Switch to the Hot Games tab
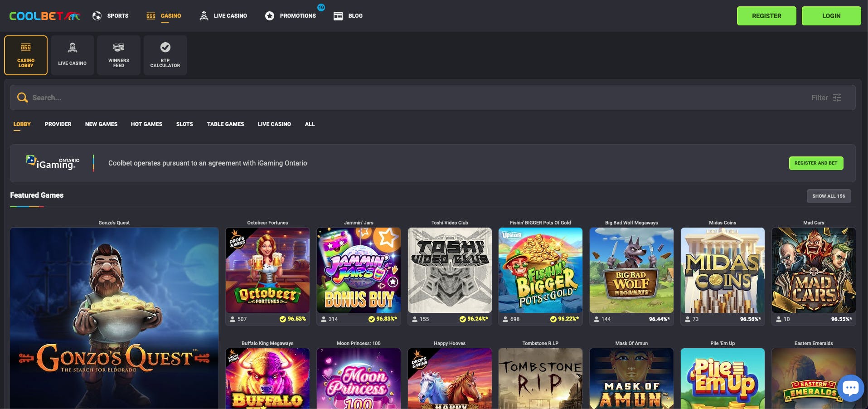The width and height of the screenshot is (868, 409). coord(146,124)
